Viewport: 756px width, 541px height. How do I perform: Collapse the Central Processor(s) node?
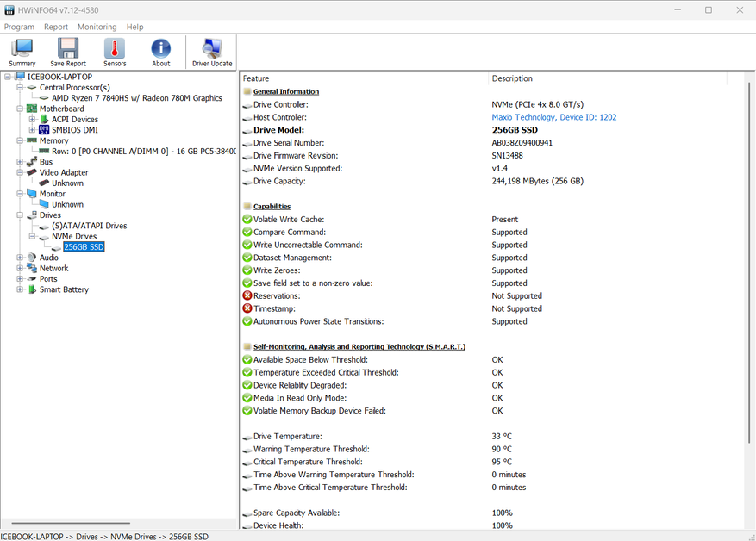[x=20, y=87]
